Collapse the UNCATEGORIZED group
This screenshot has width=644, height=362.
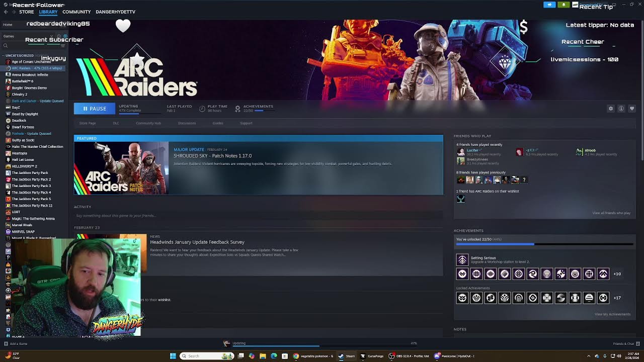tap(19, 55)
